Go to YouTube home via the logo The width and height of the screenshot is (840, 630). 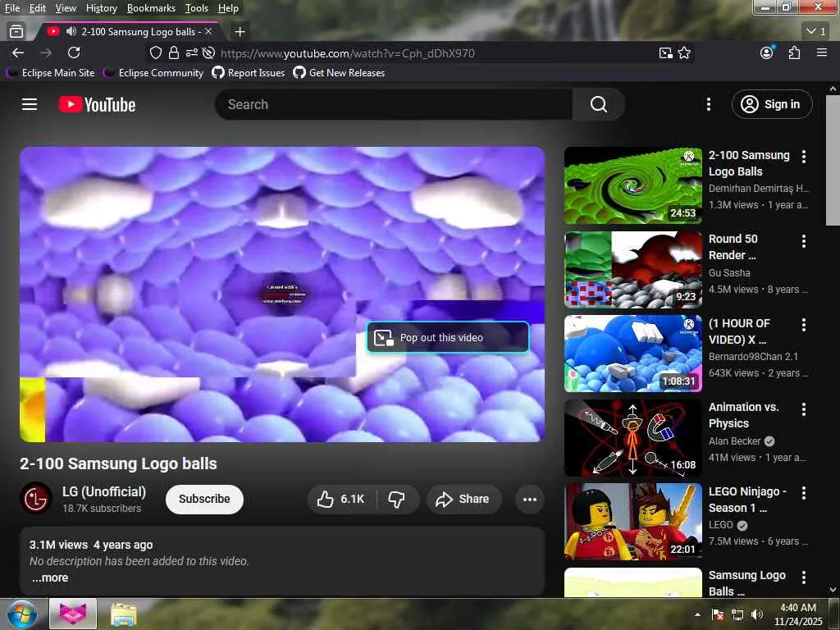(97, 104)
